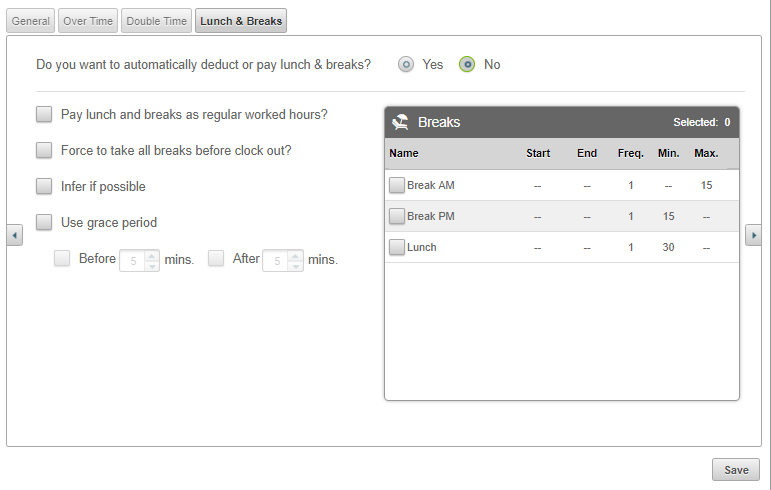Decrease the After minutes spinner
Screen dimensions: 771x490
296,266
